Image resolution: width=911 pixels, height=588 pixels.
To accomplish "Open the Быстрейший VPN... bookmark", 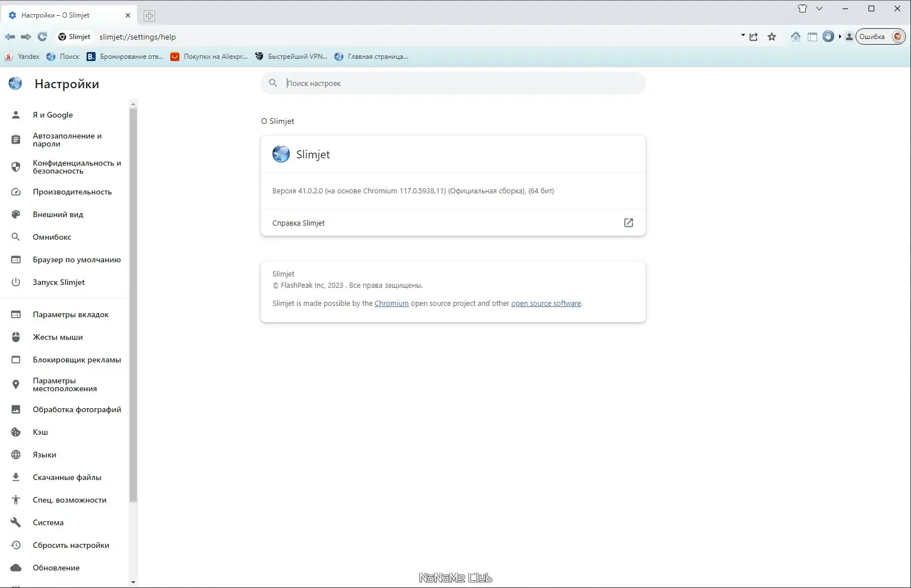I will pos(291,57).
